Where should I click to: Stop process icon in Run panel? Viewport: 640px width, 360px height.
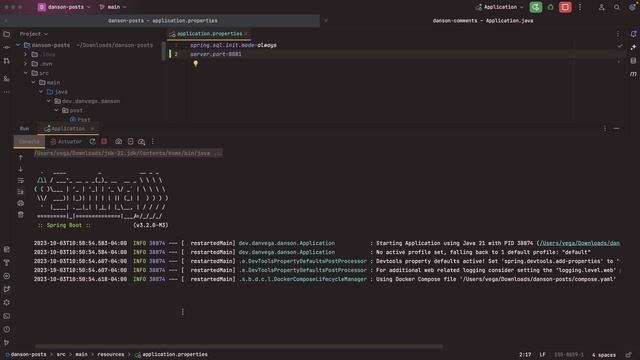(x=104, y=142)
